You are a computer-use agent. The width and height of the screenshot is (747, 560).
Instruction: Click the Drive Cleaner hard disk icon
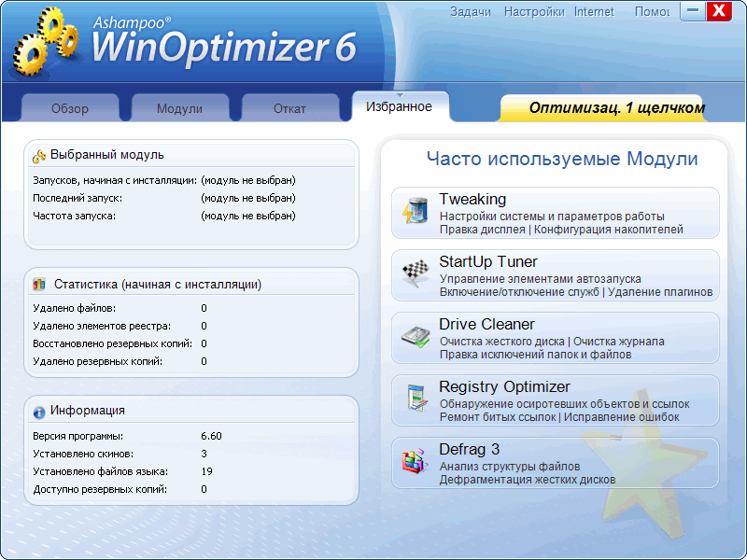click(x=416, y=337)
